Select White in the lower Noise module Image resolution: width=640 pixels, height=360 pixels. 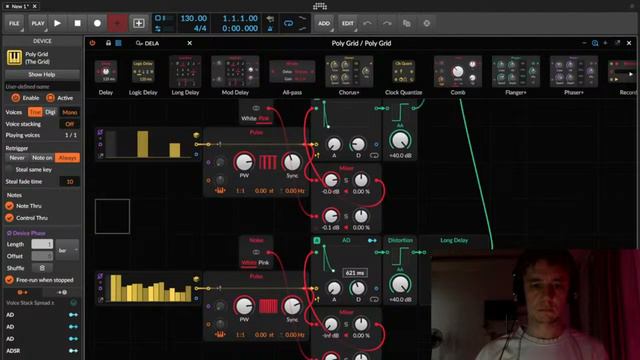[x=249, y=262]
